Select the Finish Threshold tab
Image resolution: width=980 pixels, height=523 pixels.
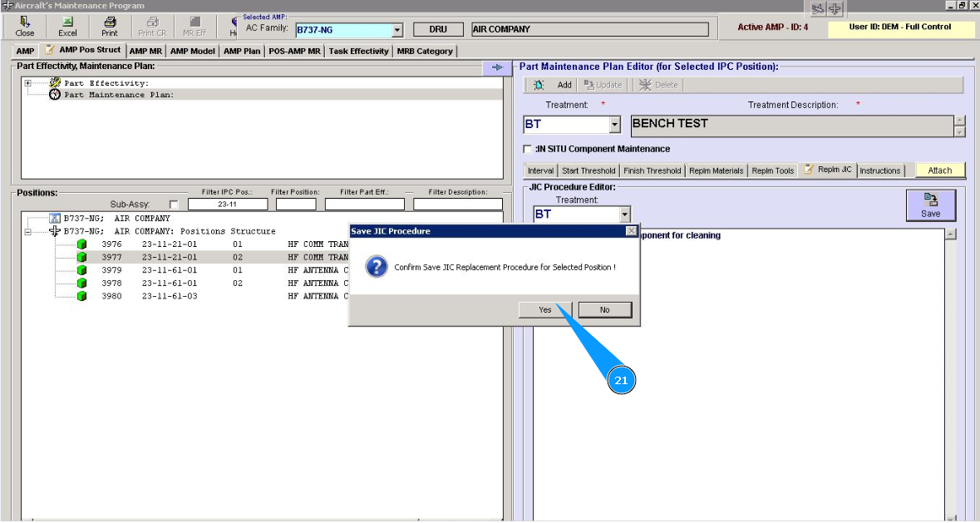click(652, 170)
